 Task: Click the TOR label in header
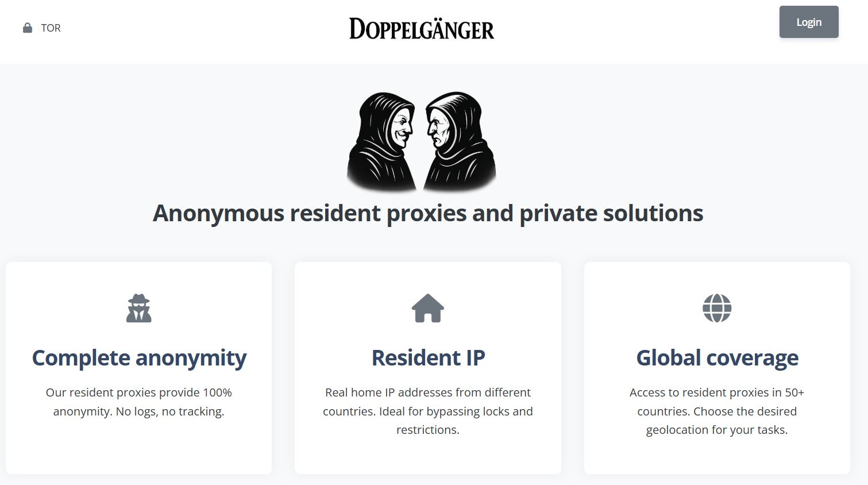point(51,28)
